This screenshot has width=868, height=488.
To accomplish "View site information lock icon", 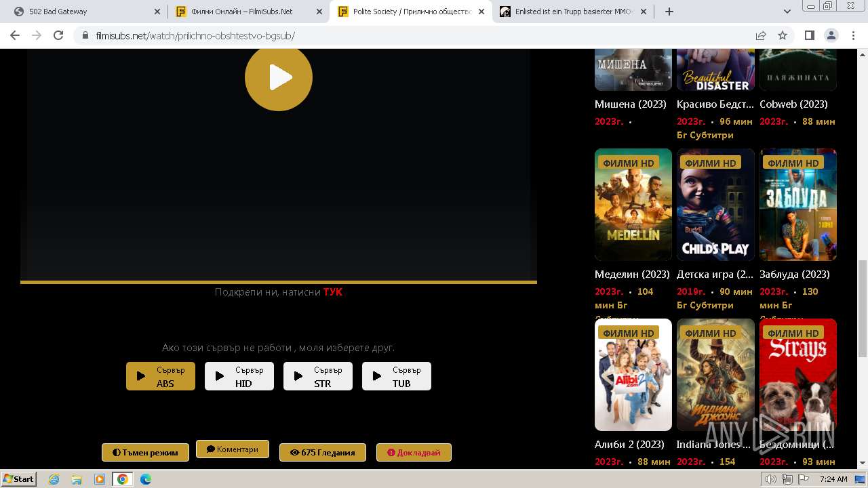I will [x=85, y=35].
